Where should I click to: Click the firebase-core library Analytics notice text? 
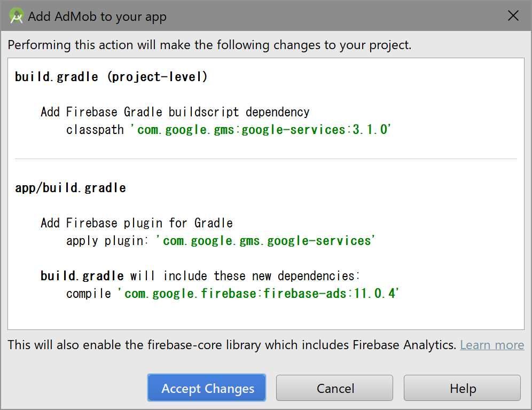pos(232,345)
